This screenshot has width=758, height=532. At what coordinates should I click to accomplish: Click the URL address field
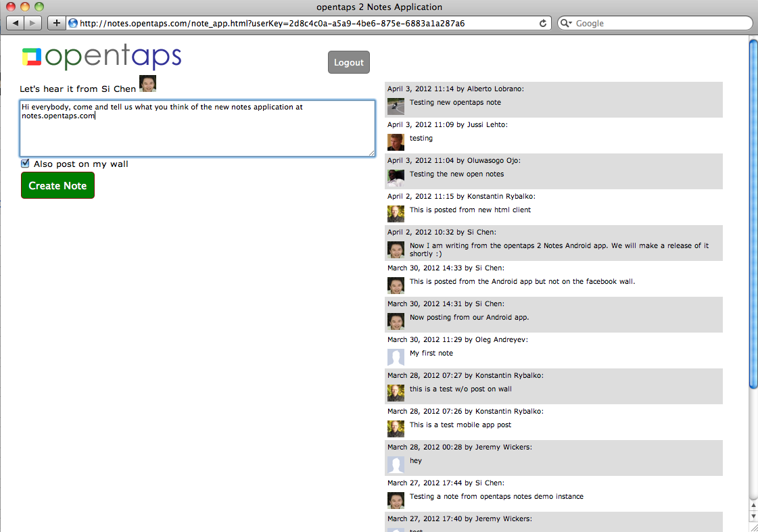[307, 23]
